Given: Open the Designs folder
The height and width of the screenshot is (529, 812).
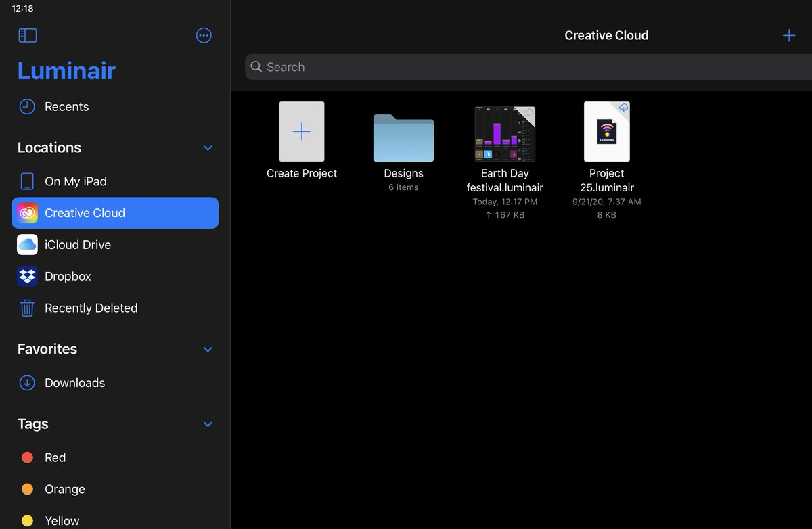Looking at the screenshot, I should (x=403, y=138).
